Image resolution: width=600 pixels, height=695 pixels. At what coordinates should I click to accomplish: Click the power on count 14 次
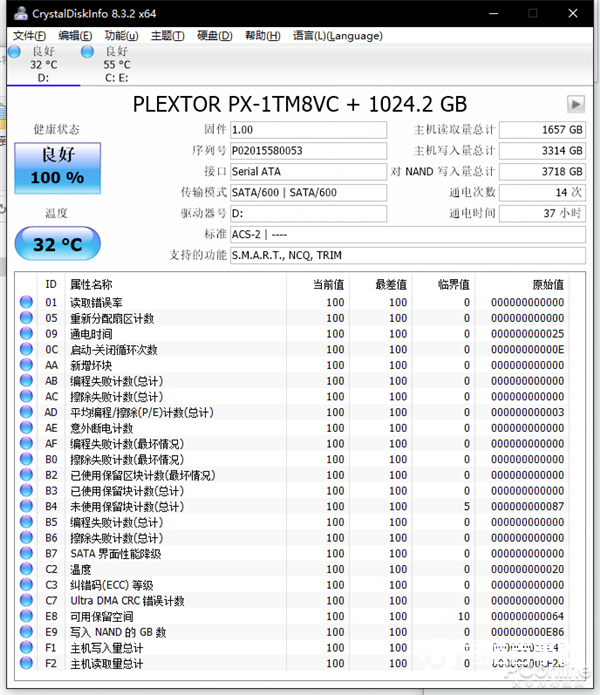542,192
